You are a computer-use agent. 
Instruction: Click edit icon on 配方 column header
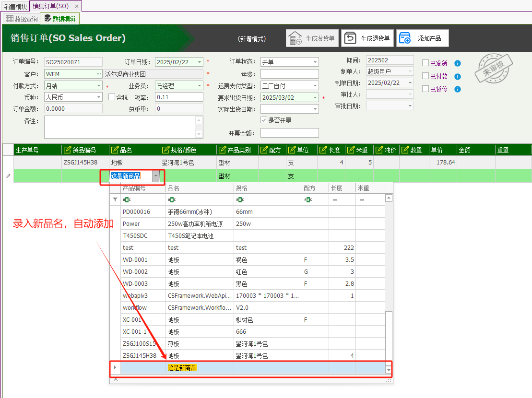click(264, 150)
